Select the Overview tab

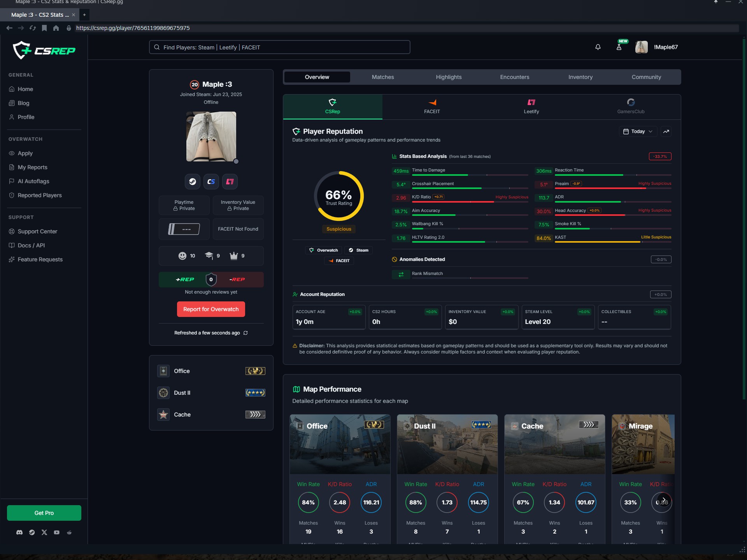(x=317, y=77)
